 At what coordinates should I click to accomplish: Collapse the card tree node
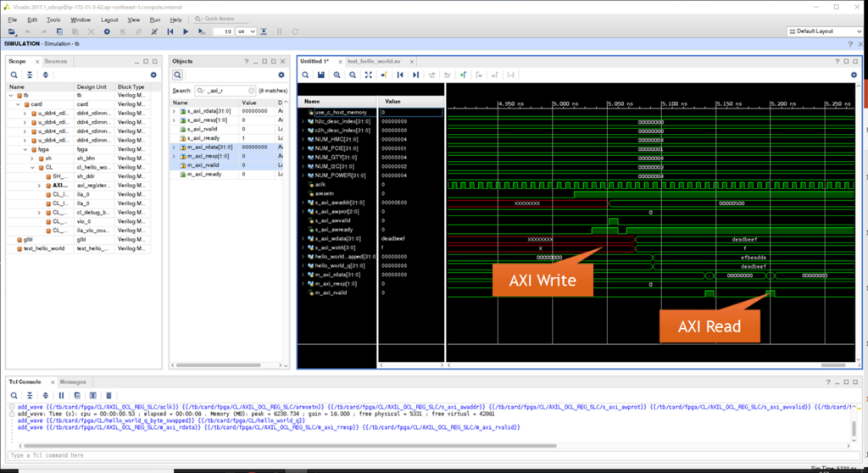pos(19,104)
